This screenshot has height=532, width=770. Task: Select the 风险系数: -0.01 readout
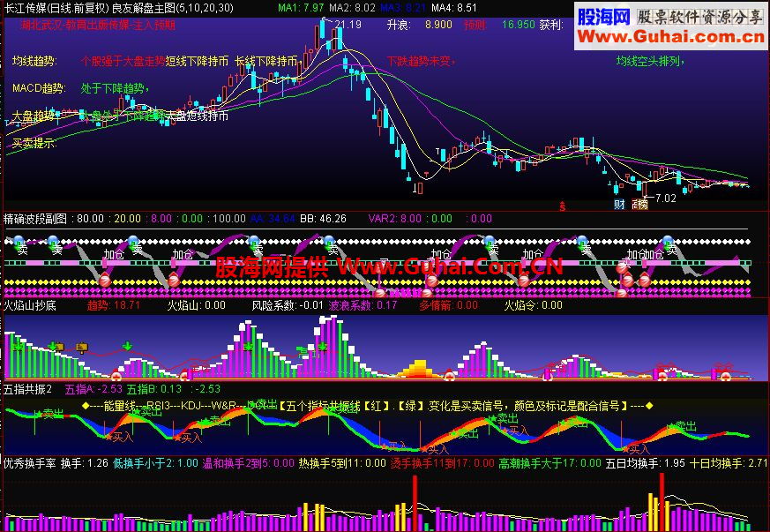click(x=288, y=305)
